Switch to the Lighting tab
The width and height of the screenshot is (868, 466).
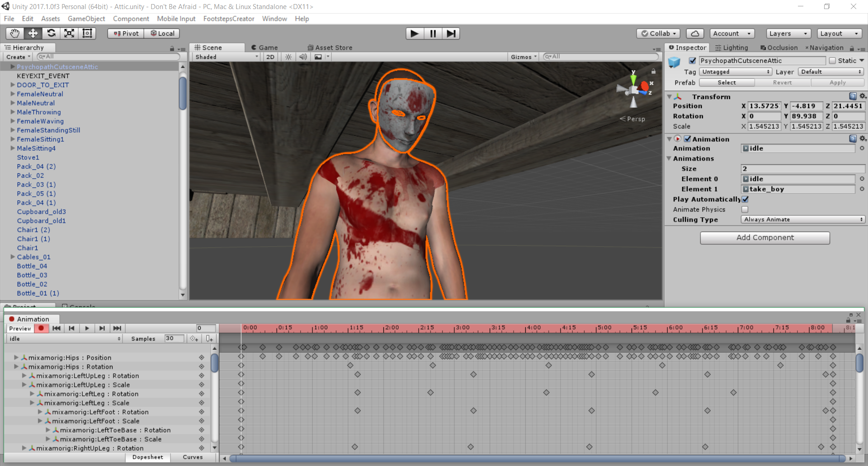pos(731,48)
